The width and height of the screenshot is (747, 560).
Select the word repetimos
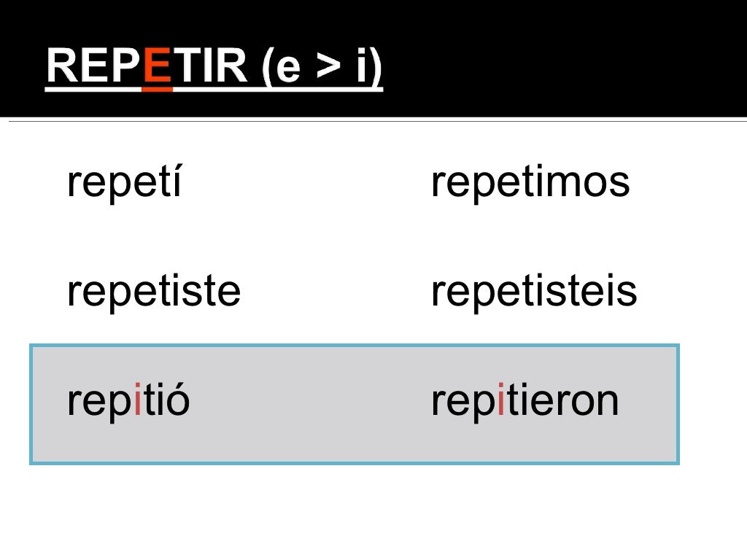530,182
